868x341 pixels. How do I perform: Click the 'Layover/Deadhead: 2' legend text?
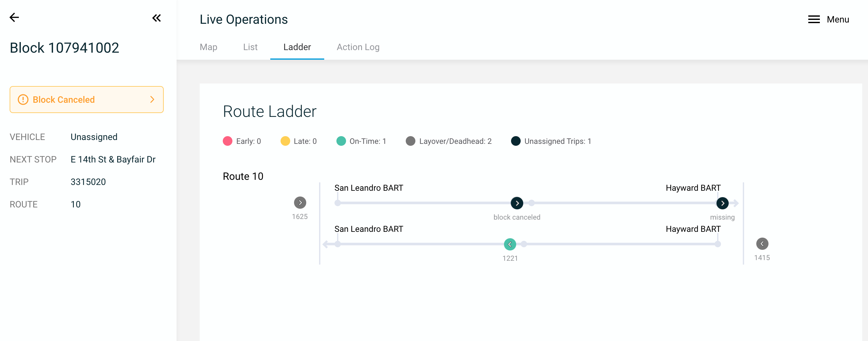[x=455, y=142]
